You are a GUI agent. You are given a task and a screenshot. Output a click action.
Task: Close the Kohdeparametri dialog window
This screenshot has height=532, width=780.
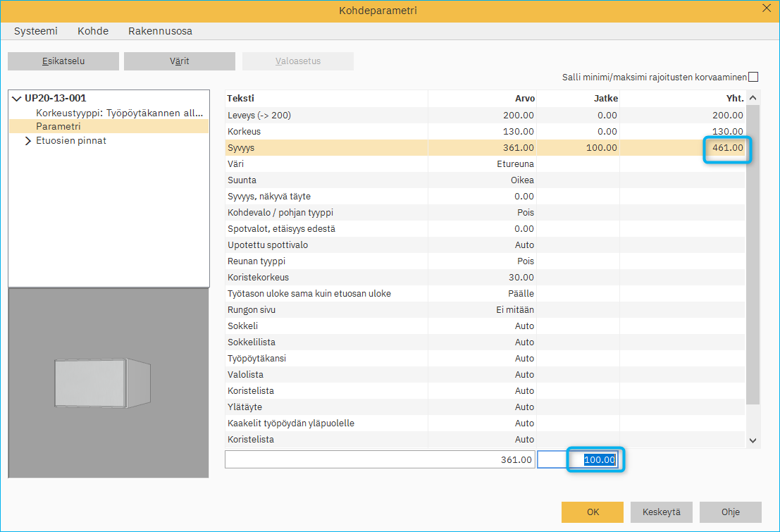point(767,8)
